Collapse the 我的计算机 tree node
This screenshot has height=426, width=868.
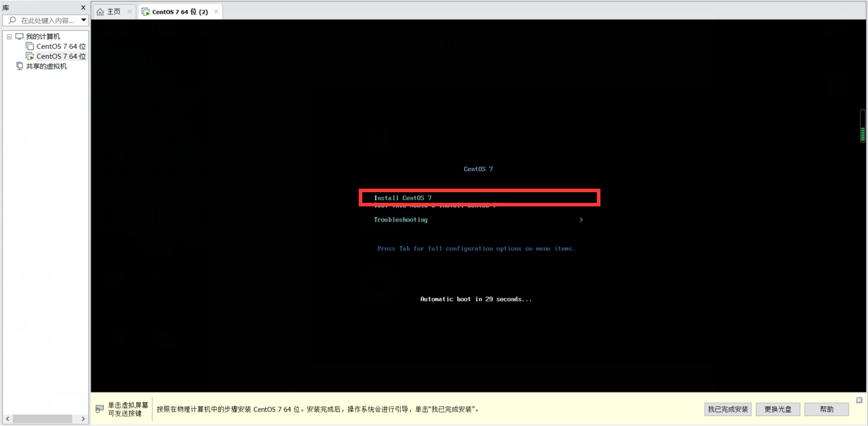[x=9, y=37]
